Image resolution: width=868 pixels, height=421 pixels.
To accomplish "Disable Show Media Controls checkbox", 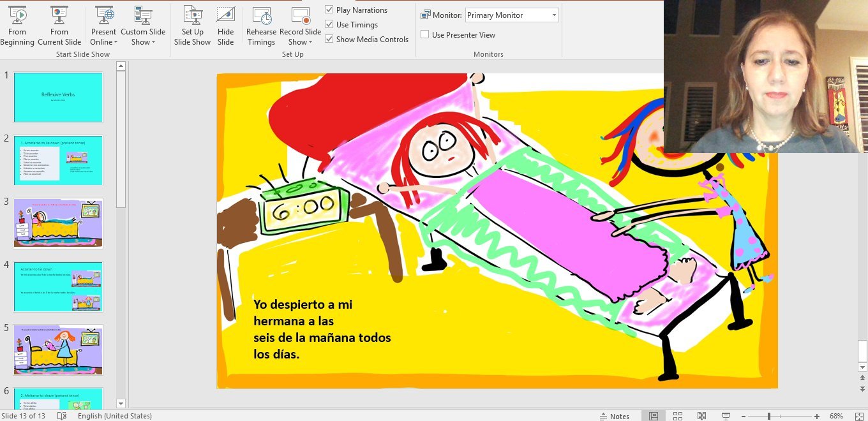I will point(329,40).
